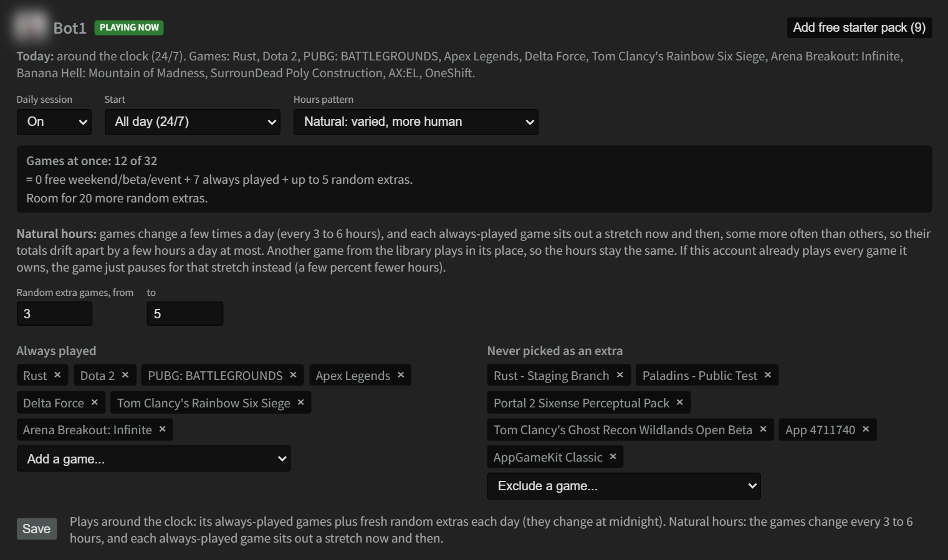Viewport: 948px width, 560px height.
Task: Open the Hours pattern dropdown
Action: pyautogui.click(x=416, y=122)
